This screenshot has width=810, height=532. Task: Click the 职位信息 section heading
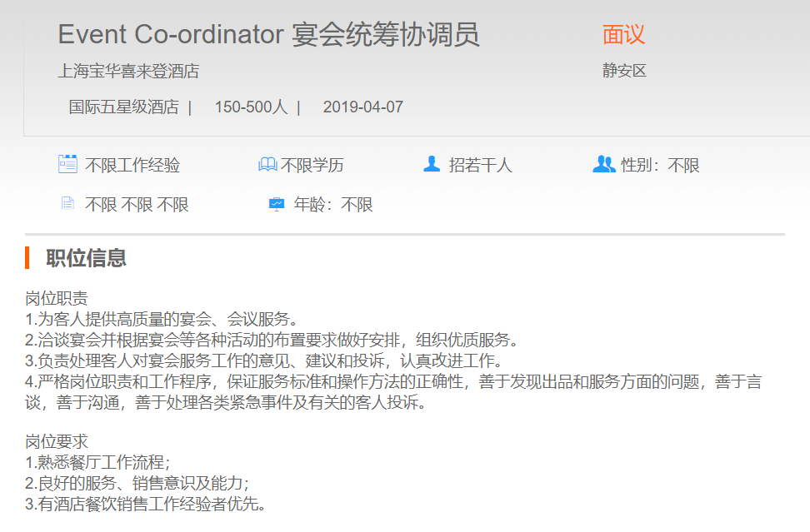point(86,258)
